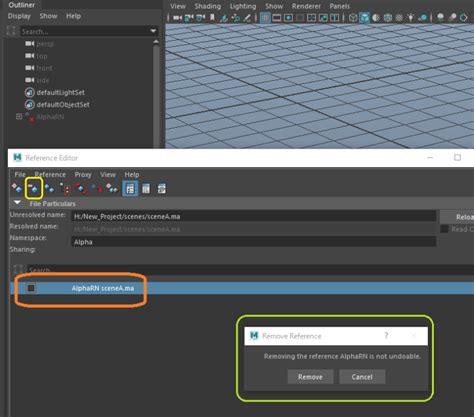Open the Proxy menu in Reference Editor
This screenshot has height=417, width=474.
click(83, 175)
